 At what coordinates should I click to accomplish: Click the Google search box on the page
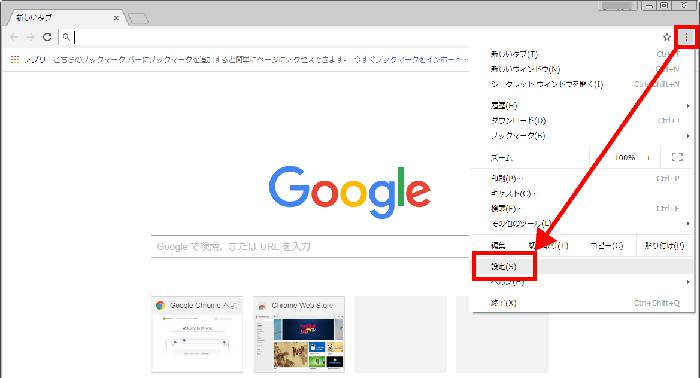(310, 246)
